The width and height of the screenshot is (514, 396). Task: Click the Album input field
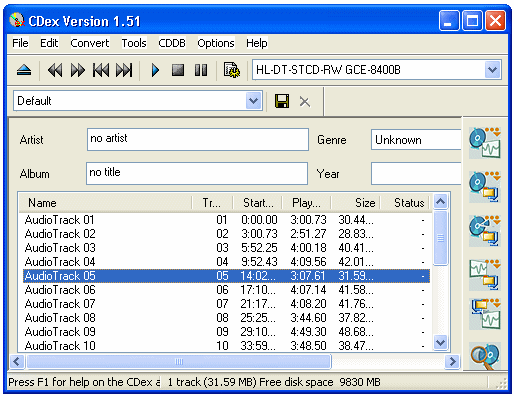pyautogui.click(x=197, y=173)
